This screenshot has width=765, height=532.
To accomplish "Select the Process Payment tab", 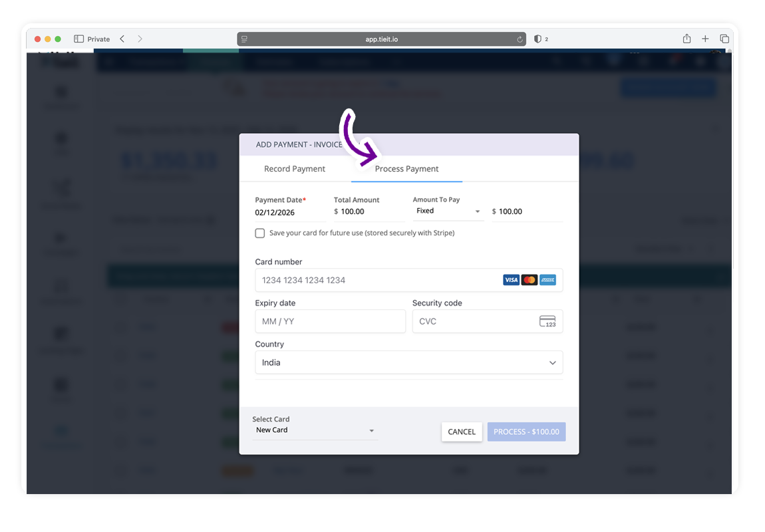I will [406, 169].
